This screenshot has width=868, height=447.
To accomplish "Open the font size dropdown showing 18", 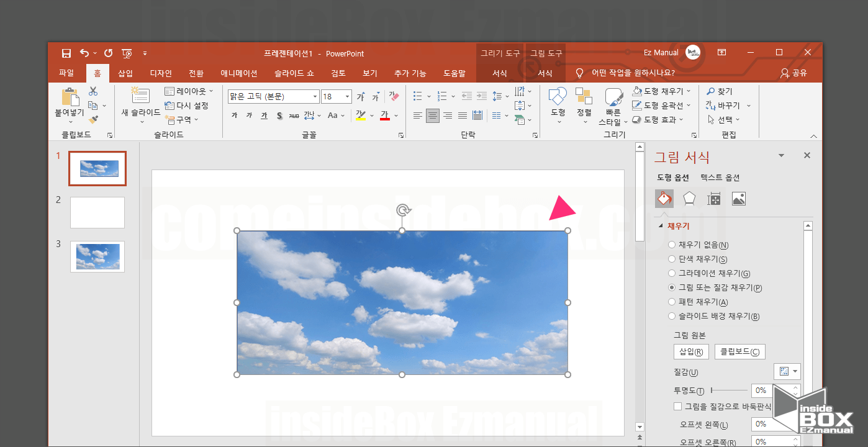I will 347,97.
